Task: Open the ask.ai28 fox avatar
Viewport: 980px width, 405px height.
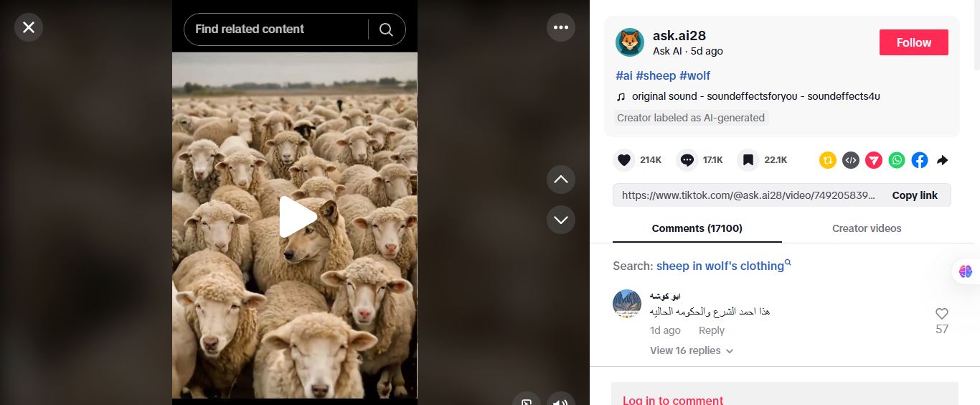Action: [630, 42]
